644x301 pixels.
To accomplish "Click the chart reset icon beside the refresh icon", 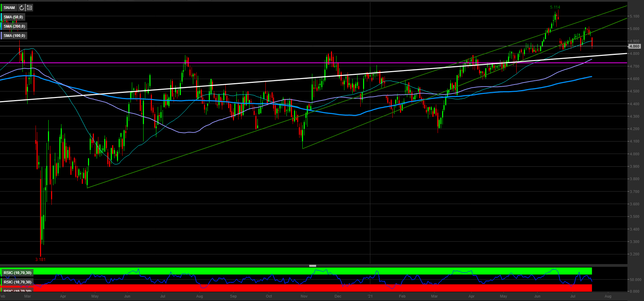I will [29, 8].
